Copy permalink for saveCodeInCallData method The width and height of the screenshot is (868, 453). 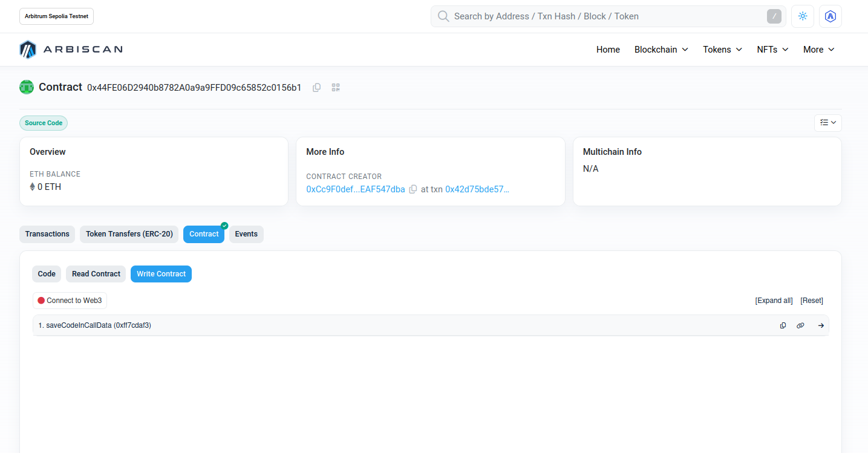[x=800, y=325]
